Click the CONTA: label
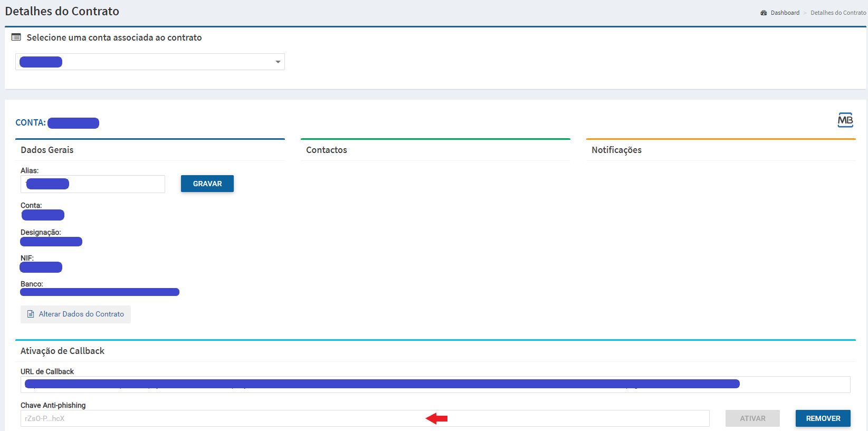Image resolution: width=868 pixels, height=431 pixels. click(31, 122)
